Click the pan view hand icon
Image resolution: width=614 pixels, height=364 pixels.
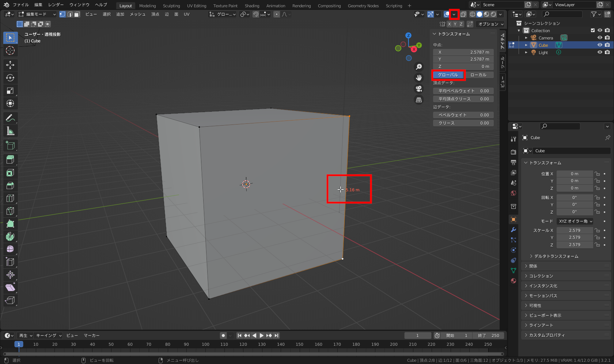point(419,78)
